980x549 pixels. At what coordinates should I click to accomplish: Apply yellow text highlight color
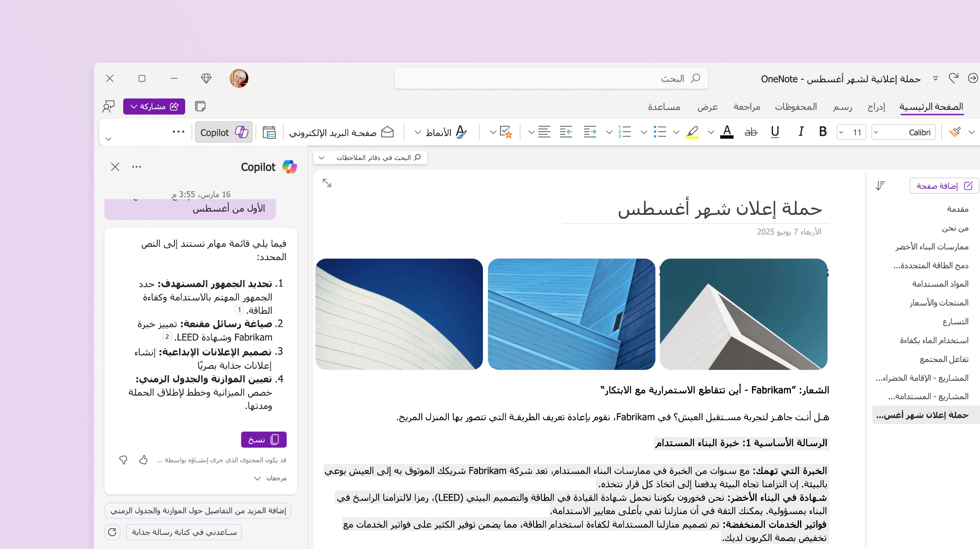click(x=692, y=132)
